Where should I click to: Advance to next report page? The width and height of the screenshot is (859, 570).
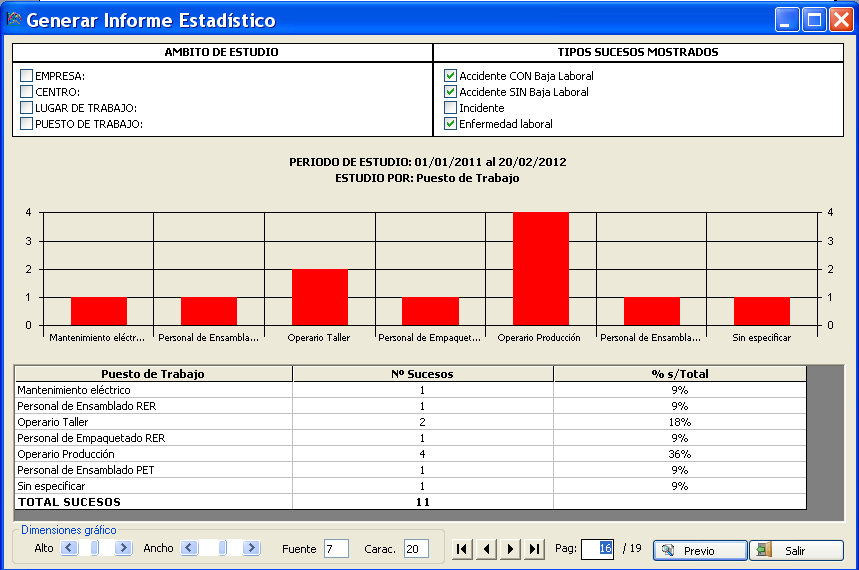click(510, 549)
